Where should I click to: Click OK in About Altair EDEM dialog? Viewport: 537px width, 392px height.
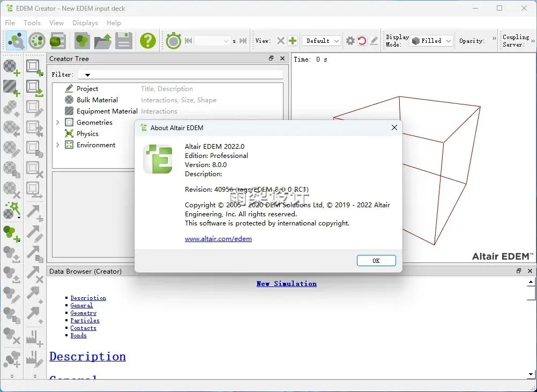pyautogui.click(x=376, y=261)
